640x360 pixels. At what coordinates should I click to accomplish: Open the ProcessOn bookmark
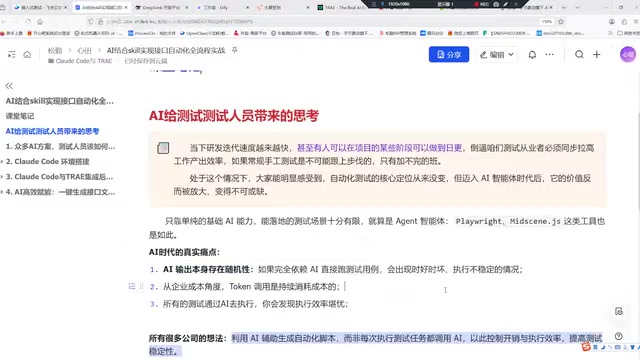[x=152, y=33]
